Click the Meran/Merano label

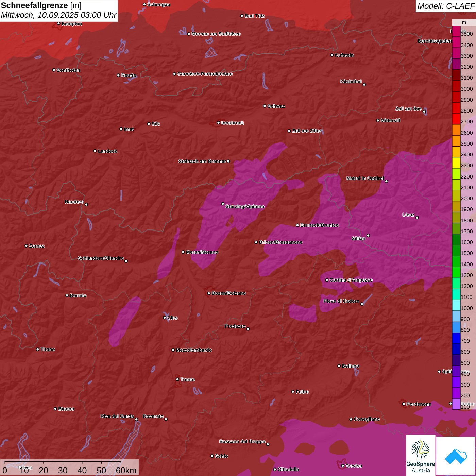click(x=202, y=252)
